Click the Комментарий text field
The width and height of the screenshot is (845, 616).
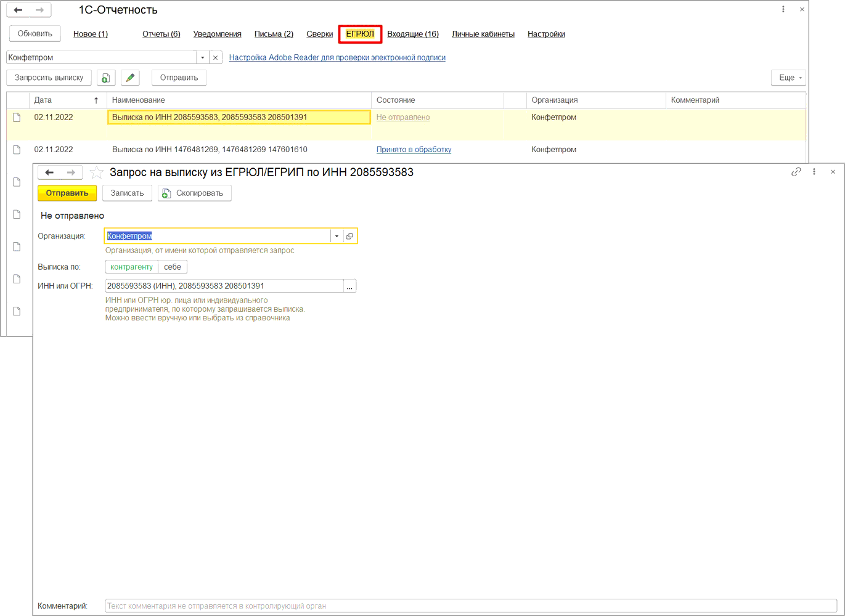[471, 606]
